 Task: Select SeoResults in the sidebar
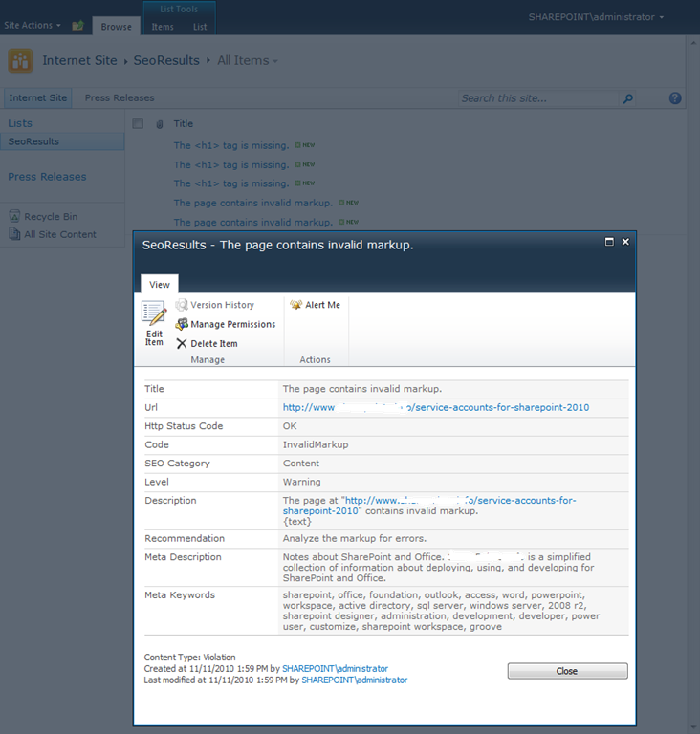pyautogui.click(x=62, y=141)
